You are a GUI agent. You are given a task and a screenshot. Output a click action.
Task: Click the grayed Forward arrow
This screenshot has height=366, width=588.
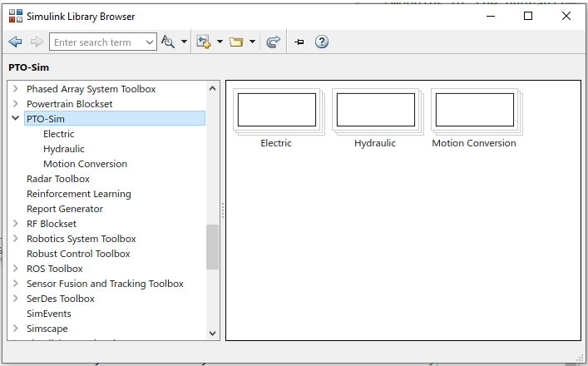pos(37,42)
